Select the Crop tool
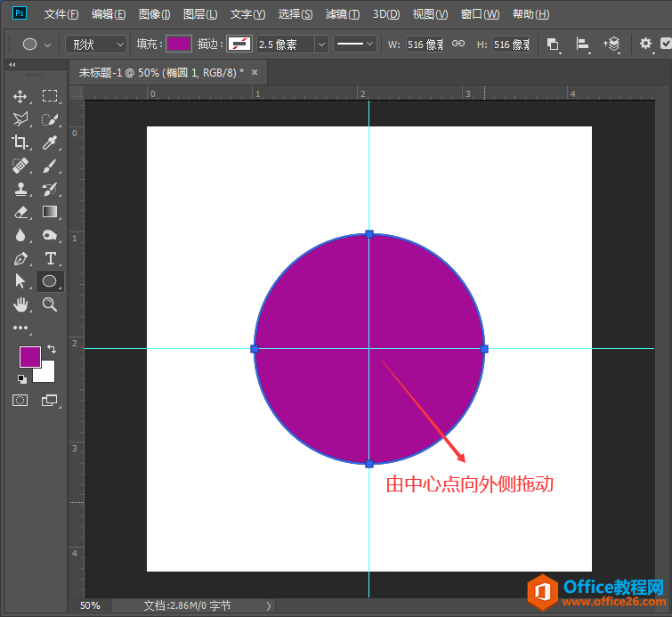672x617 pixels. click(20, 142)
